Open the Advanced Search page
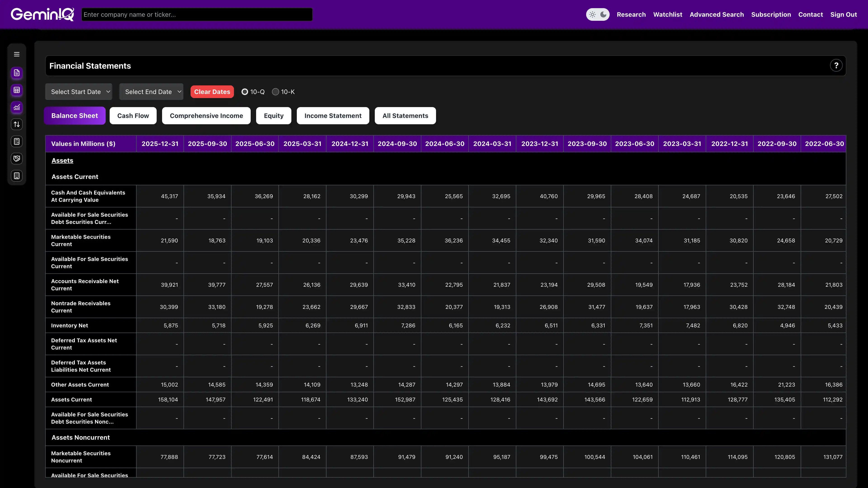 716,14
